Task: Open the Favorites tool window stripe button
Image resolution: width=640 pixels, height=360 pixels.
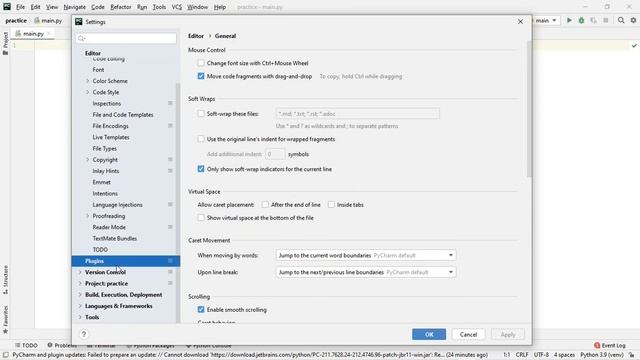Action: pyautogui.click(x=5, y=320)
